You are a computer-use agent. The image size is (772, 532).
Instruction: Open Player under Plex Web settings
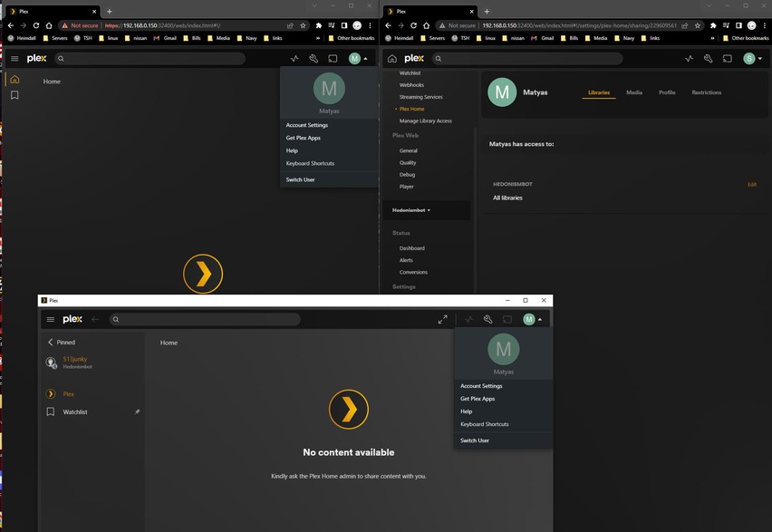click(406, 187)
